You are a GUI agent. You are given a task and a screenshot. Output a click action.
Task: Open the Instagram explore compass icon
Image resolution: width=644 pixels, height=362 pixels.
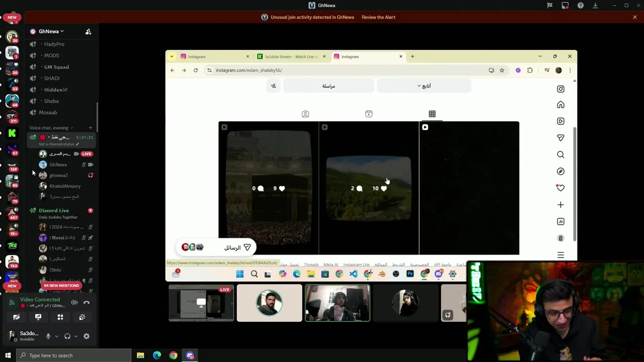coord(560,171)
